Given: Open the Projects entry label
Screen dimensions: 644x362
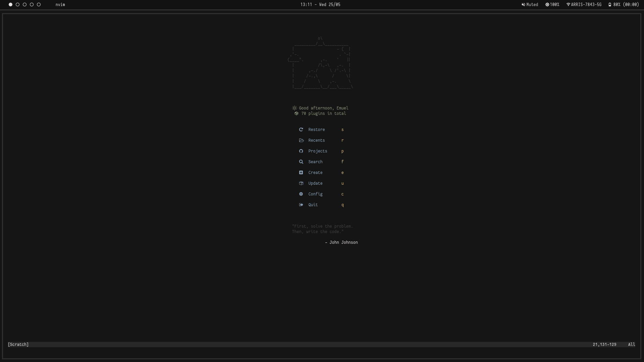Looking at the screenshot, I should click(x=318, y=151).
